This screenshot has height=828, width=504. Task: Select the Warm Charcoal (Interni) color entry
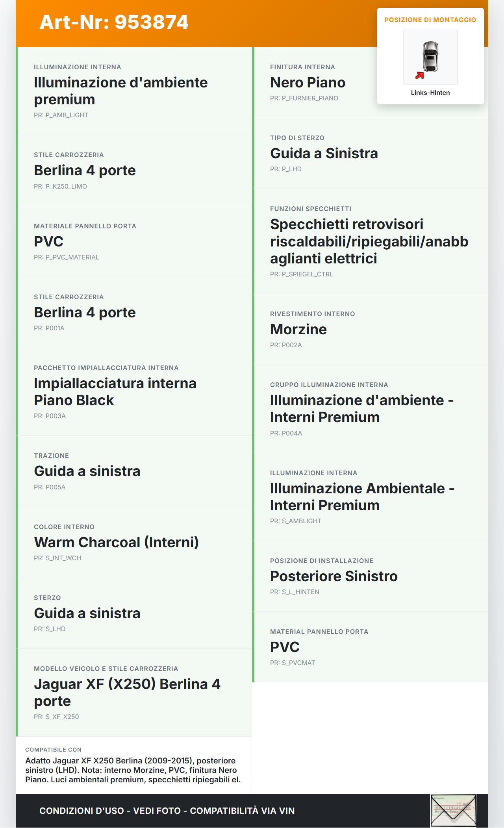[116, 542]
